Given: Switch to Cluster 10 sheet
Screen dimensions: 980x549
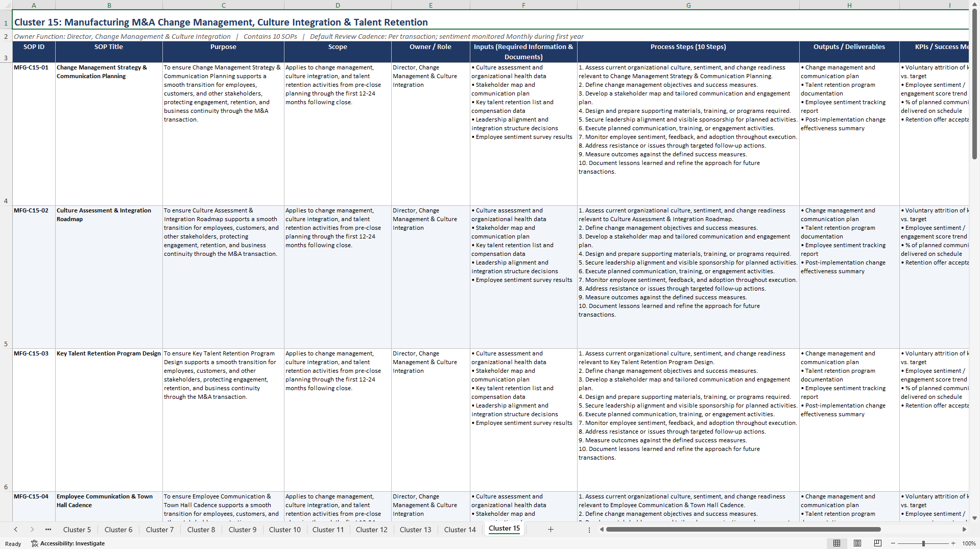Looking at the screenshot, I should 285,530.
